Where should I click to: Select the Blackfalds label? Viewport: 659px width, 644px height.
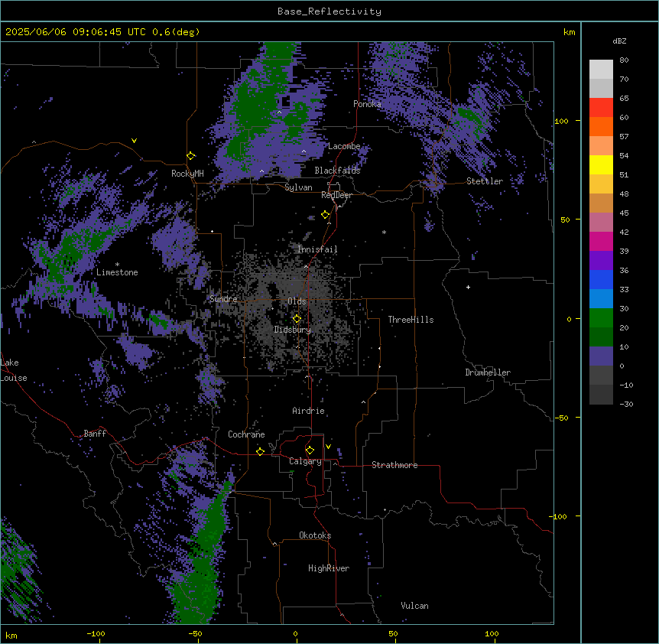coord(337,171)
